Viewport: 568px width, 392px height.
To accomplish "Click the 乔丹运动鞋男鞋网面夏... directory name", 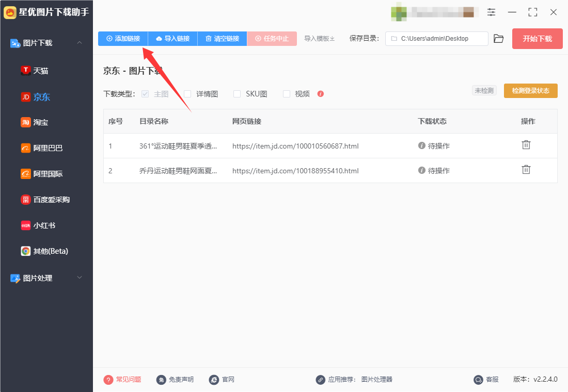I will (178, 171).
